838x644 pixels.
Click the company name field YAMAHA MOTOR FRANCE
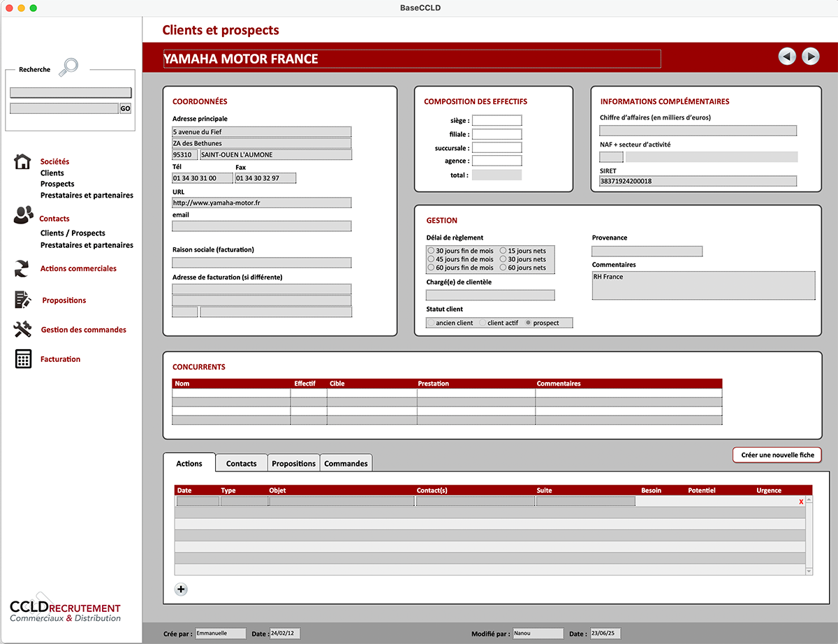[x=412, y=59]
